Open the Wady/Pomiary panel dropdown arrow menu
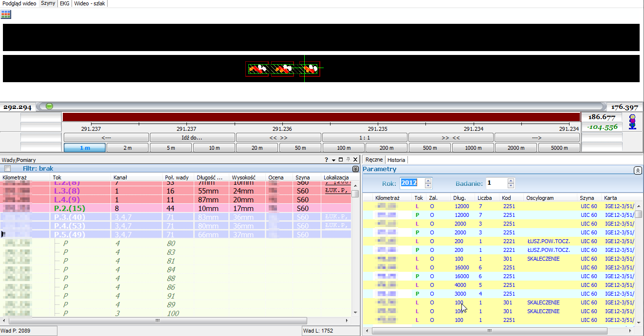This screenshot has height=336, width=644. point(333,159)
